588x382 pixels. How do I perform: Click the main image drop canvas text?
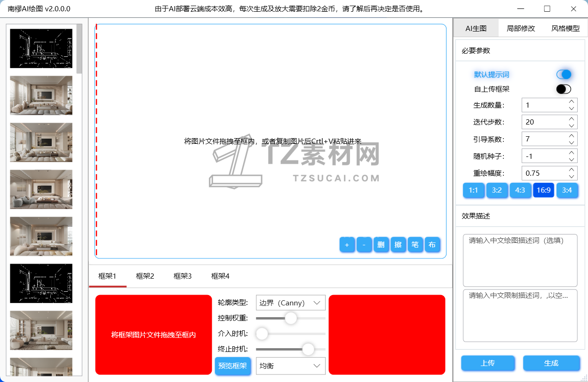pos(273,141)
